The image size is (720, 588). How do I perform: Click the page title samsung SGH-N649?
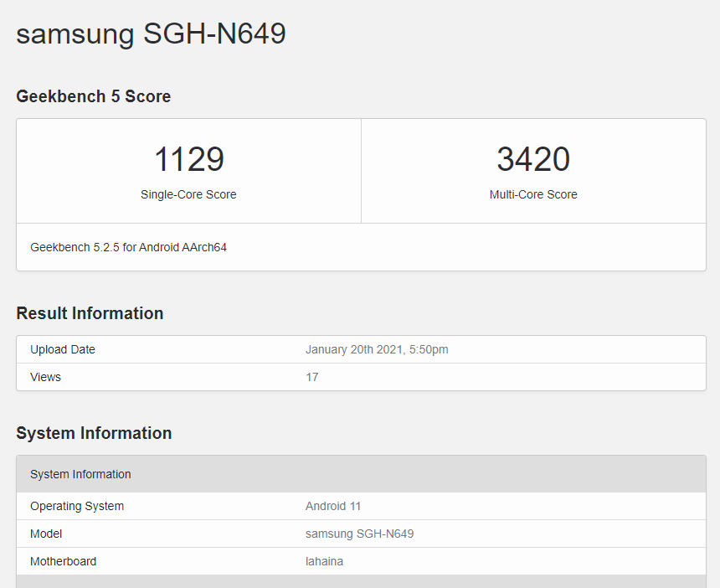pyautogui.click(x=151, y=34)
